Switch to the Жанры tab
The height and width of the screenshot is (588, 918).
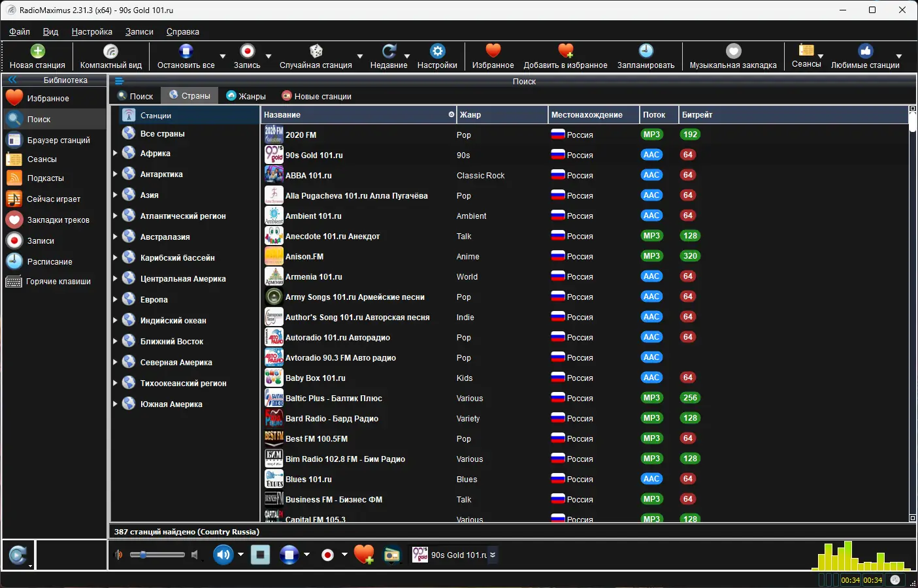(246, 96)
